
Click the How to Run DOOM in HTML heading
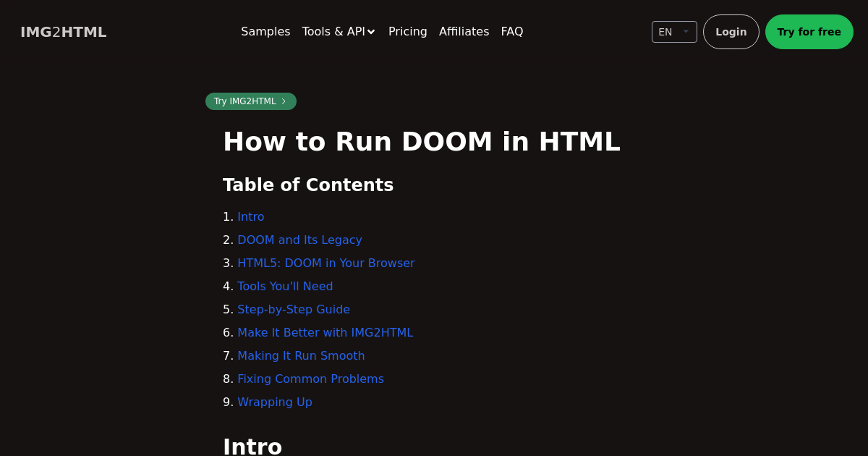(422, 142)
